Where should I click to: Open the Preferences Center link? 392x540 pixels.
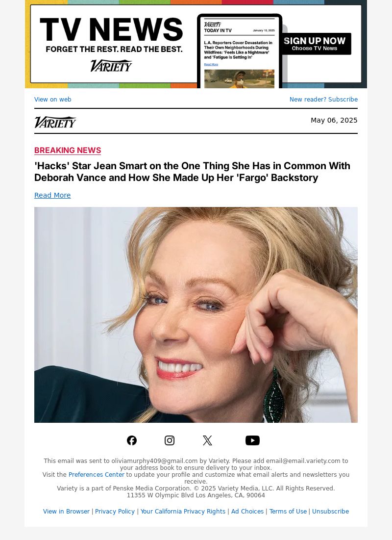[x=97, y=475]
